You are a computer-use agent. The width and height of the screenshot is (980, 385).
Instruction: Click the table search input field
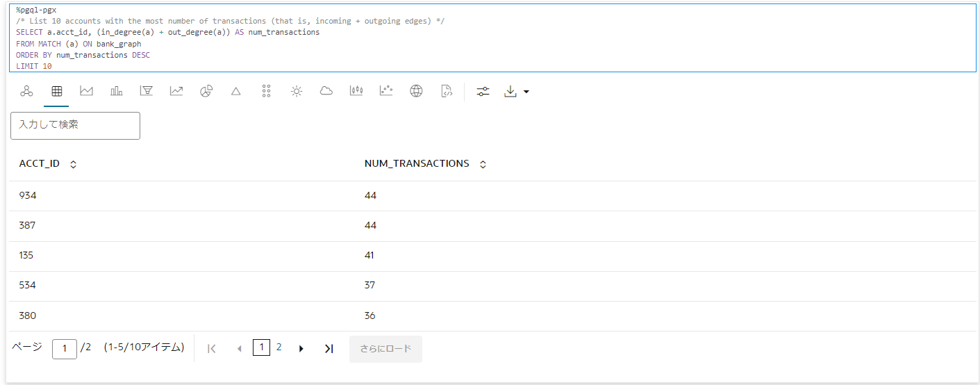75,125
